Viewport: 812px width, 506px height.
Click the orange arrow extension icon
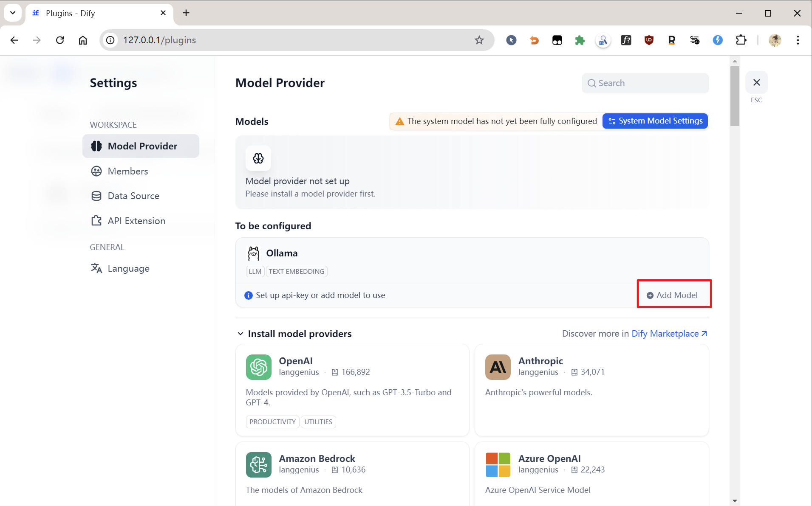[534, 40]
